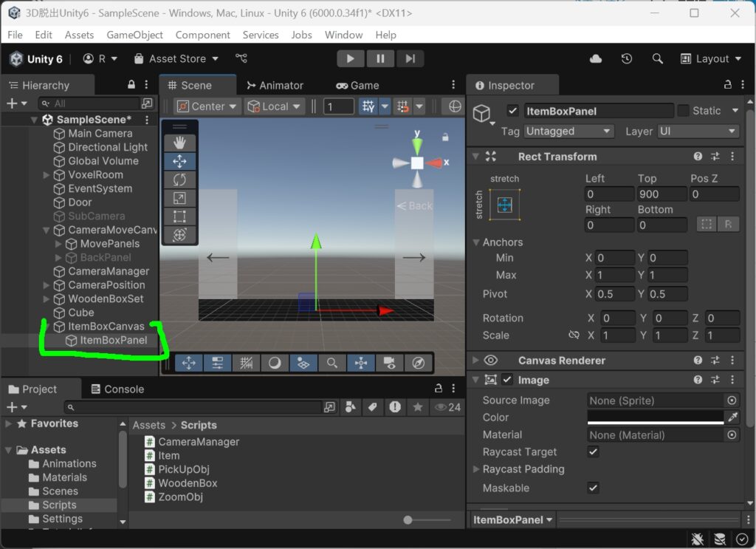Open the undo history icon

pos(626,59)
